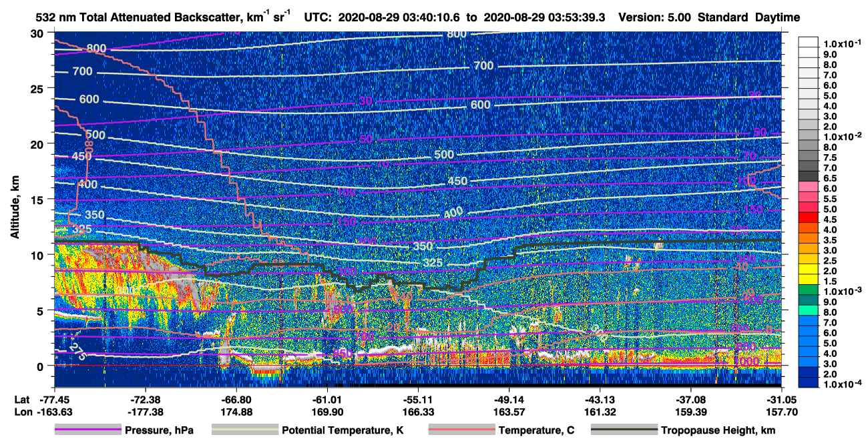868x445 pixels.
Task: Click the magenta Pressure line sample in legend
Action: (88, 430)
